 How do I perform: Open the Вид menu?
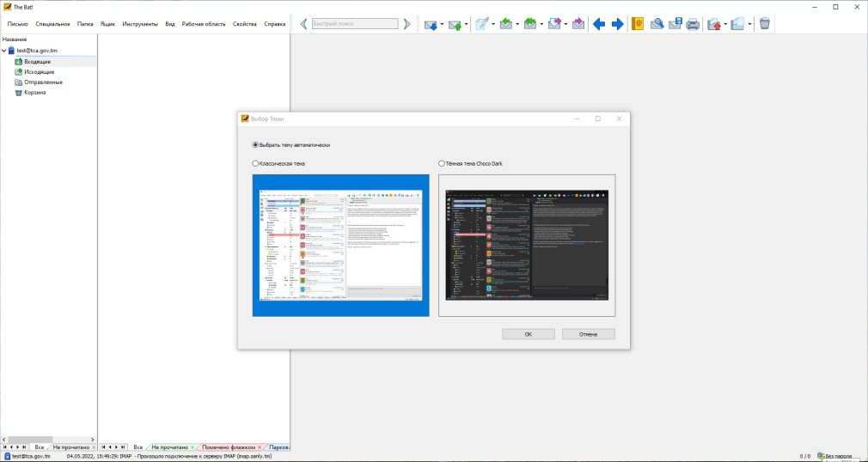[170, 24]
